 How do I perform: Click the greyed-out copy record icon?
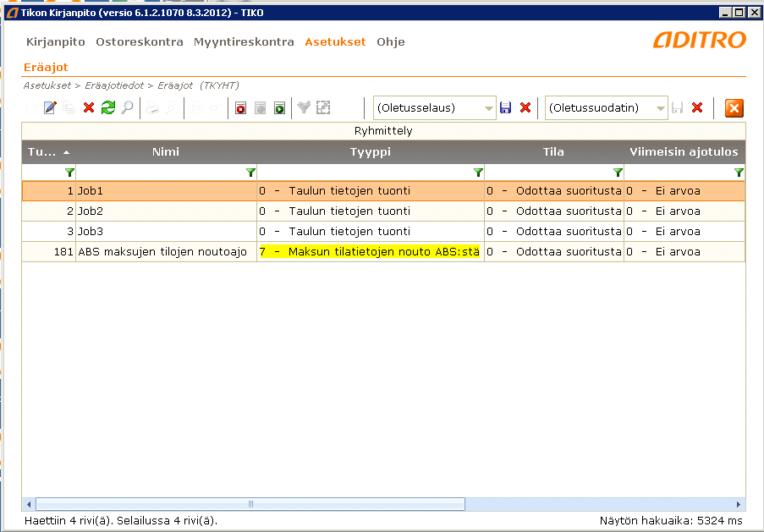(69, 107)
